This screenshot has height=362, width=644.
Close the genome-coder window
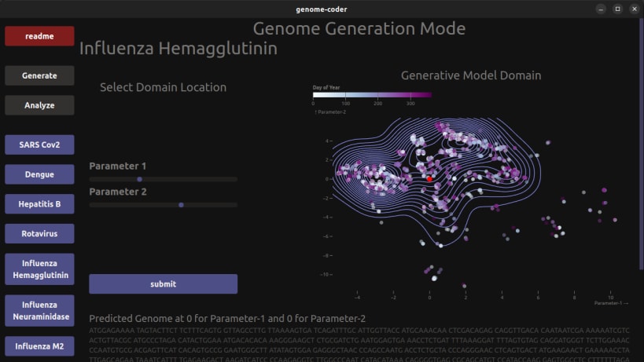pyautogui.click(x=634, y=9)
